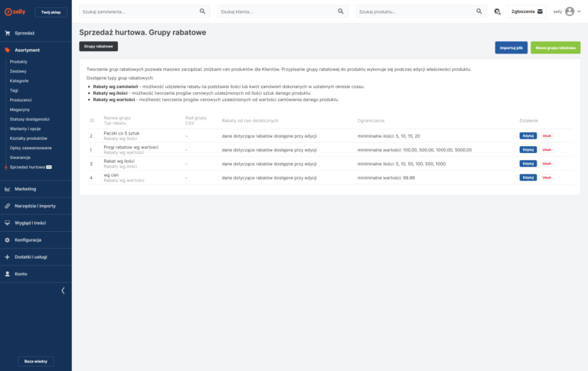Click the search icon for orders

point(203,11)
